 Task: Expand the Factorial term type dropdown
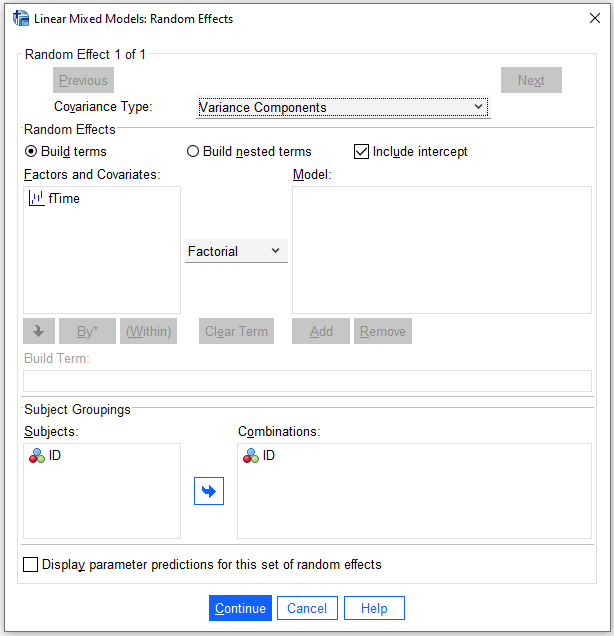click(x=236, y=251)
